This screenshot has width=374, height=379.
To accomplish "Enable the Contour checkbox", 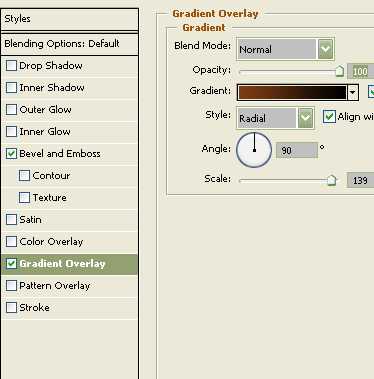I will [x=24, y=176].
